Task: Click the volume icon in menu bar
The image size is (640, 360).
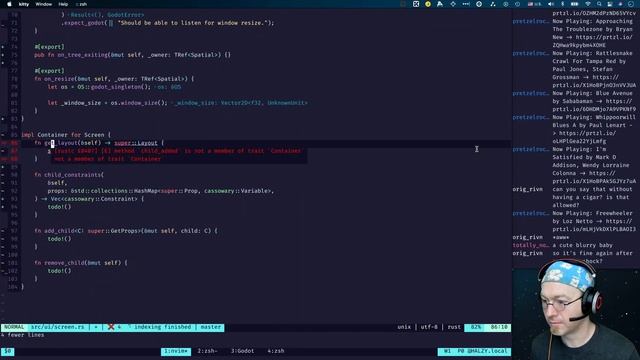Action: coord(551,4)
